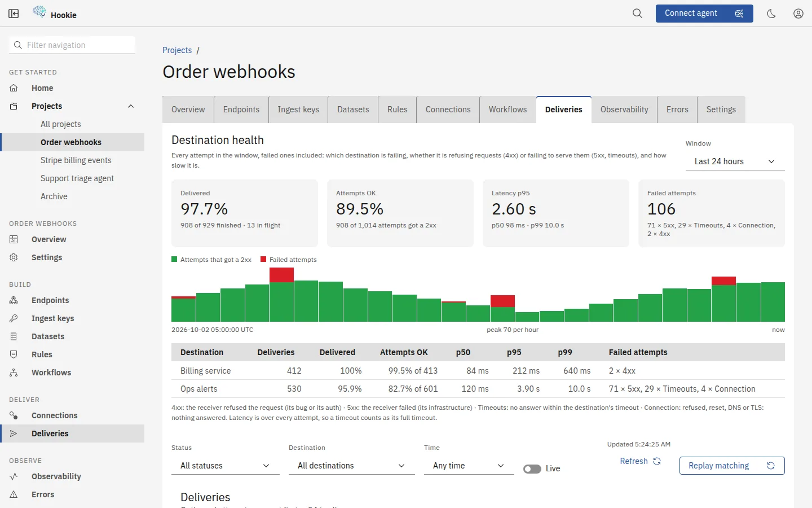
Task: Click the Hookie logo icon
Action: coord(39,11)
